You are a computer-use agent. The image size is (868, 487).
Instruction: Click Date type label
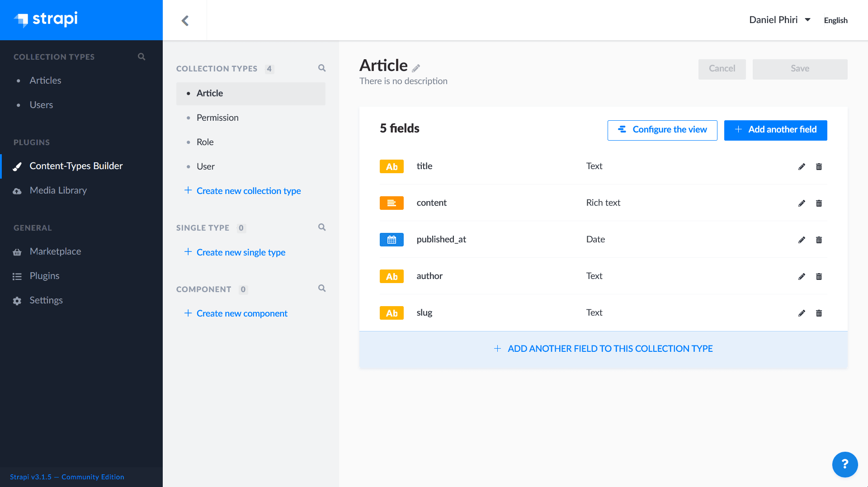(595, 239)
